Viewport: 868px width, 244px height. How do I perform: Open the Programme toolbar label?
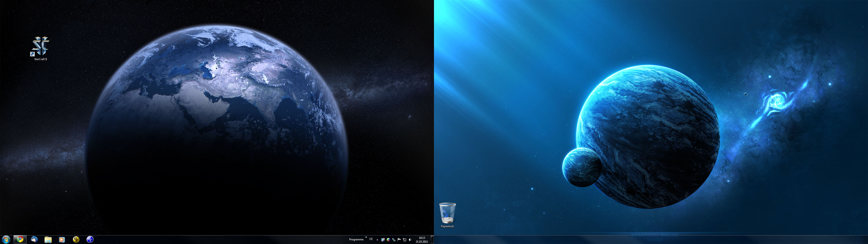pyautogui.click(x=356, y=240)
